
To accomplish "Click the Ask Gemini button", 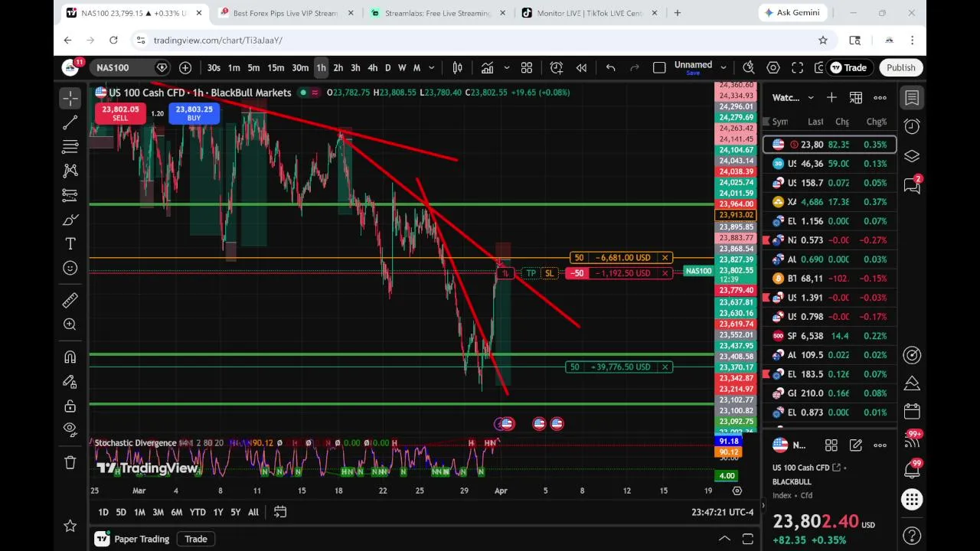I will [x=792, y=13].
